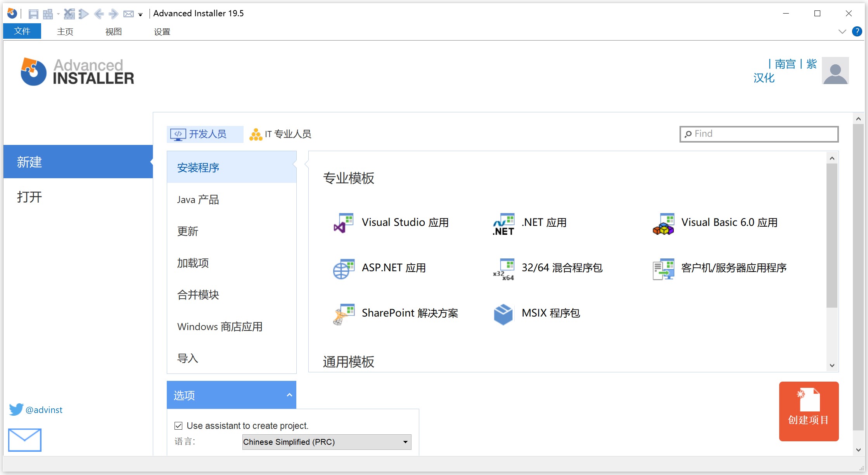Select 打开 in left sidebar
This screenshot has width=868, height=475.
click(78, 197)
